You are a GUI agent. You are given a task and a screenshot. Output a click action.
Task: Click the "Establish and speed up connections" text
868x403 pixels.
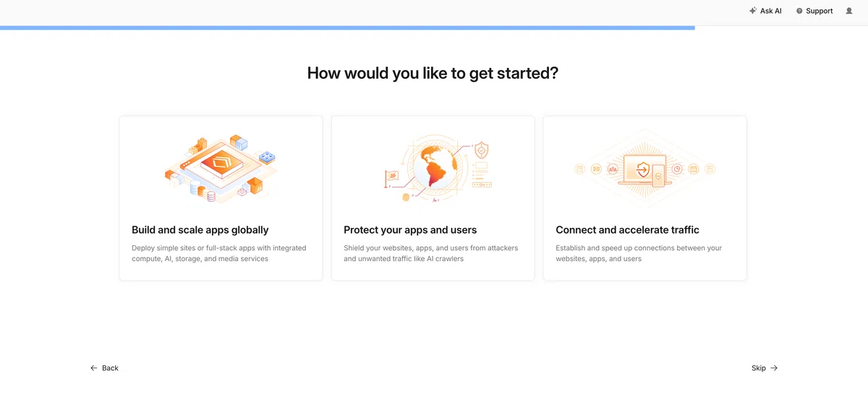pos(639,253)
